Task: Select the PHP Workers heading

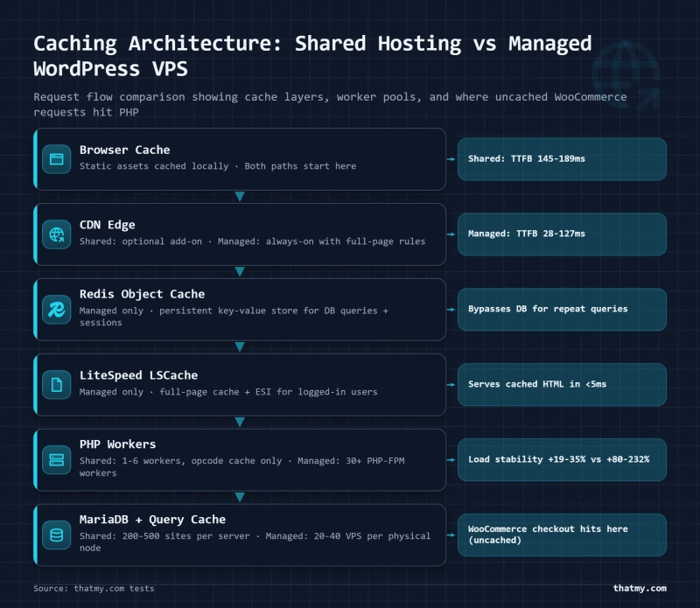Action: click(117, 444)
